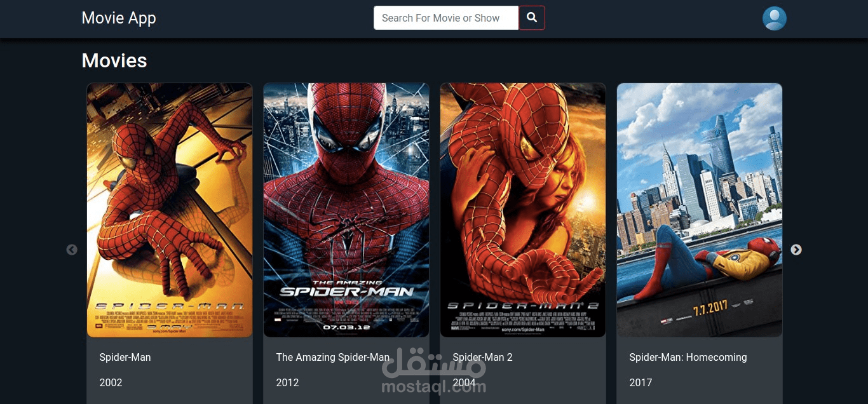Screen dimensions: 868x404
Task: Click the search button beside the input box
Action: pos(531,18)
